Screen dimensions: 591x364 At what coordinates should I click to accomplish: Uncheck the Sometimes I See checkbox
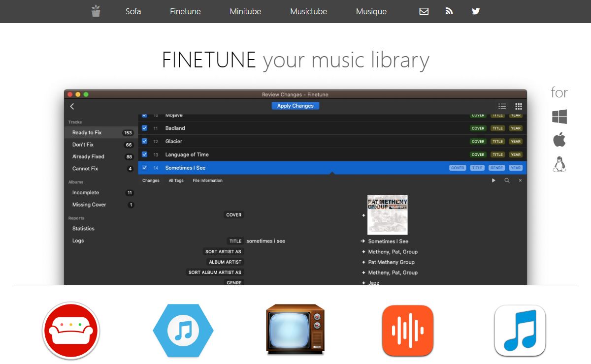144,168
